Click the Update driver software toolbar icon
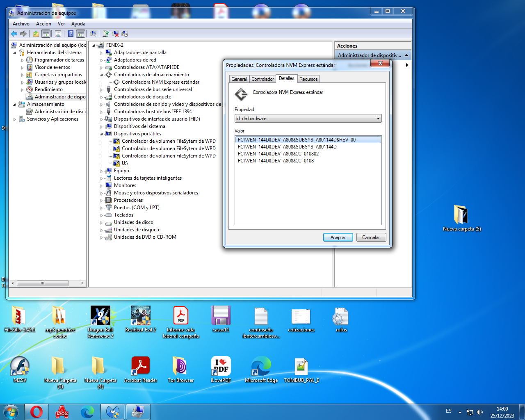525x420 pixels. coord(106,34)
